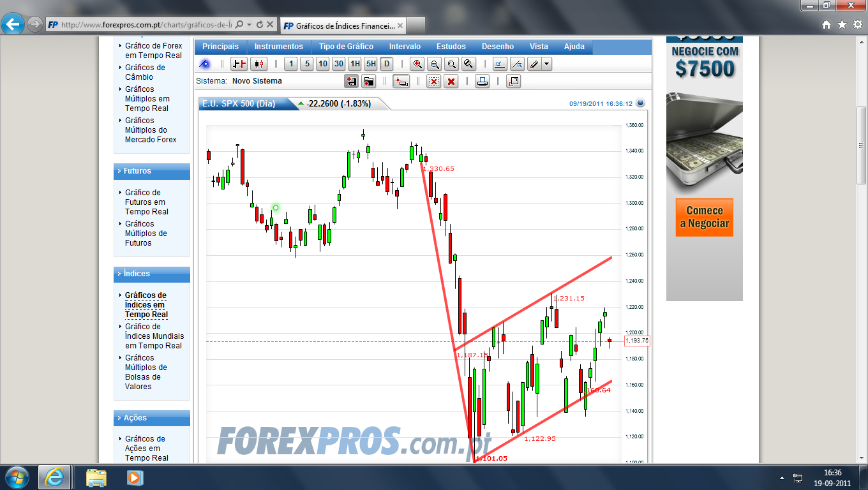Detach chart with pop-out window icon
This screenshot has width=868, height=490.
coord(514,81)
